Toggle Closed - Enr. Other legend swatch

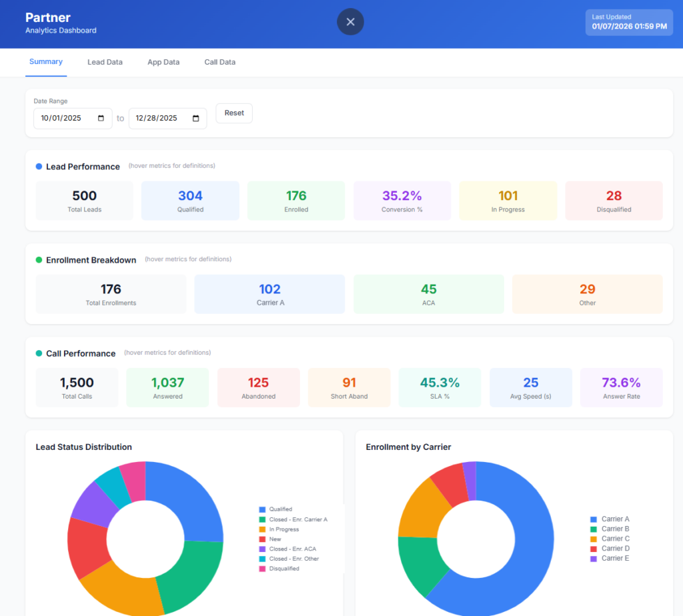click(x=262, y=559)
